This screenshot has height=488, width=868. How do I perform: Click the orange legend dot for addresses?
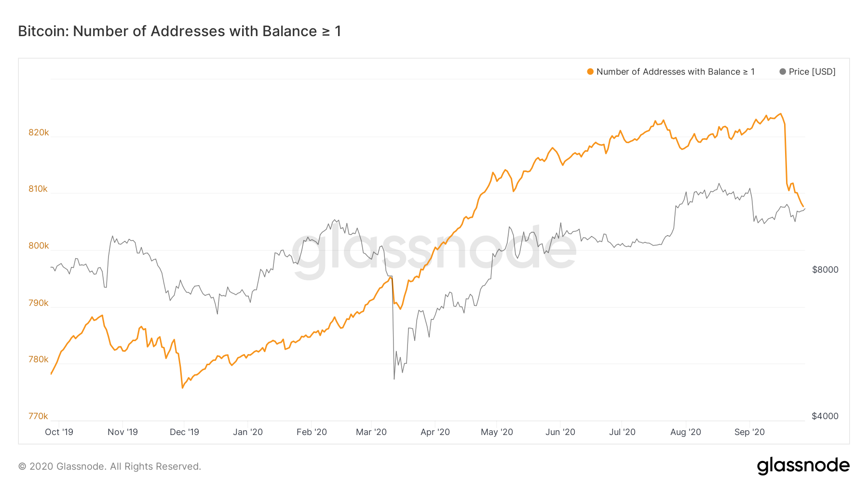(590, 72)
